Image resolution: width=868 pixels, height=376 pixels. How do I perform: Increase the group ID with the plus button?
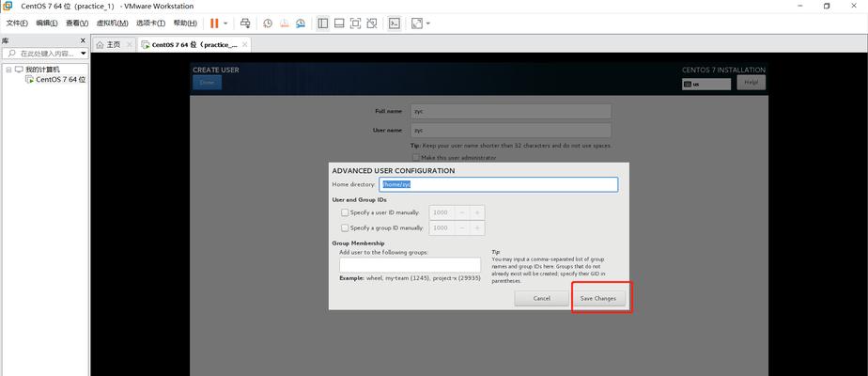point(477,227)
